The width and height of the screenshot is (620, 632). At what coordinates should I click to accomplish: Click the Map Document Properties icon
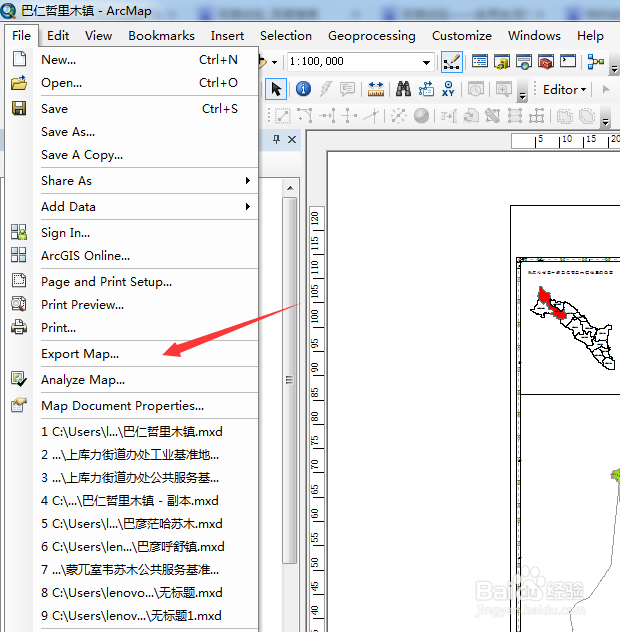[19, 405]
